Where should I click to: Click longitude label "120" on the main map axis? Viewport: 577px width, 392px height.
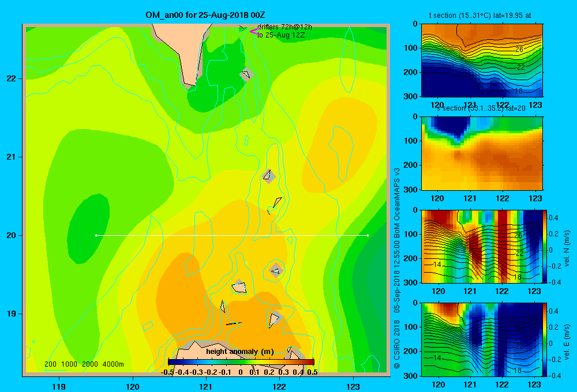click(x=133, y=386)
